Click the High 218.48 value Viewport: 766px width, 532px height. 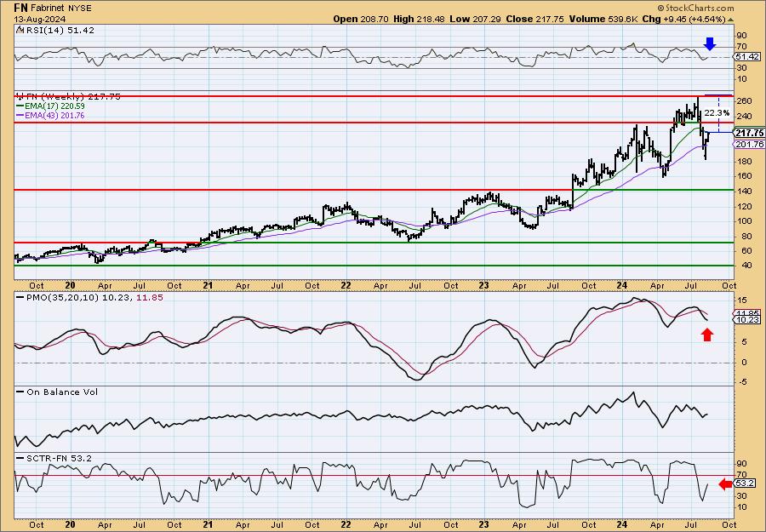(x=418, y=19)
